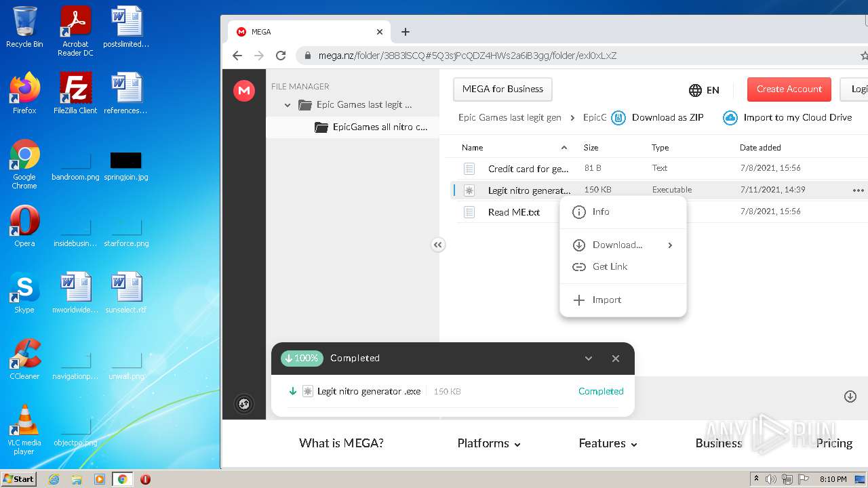This screenshot has height=488, width=868.
Task: Open the Business link in footer nav
Action: (719, 443)
